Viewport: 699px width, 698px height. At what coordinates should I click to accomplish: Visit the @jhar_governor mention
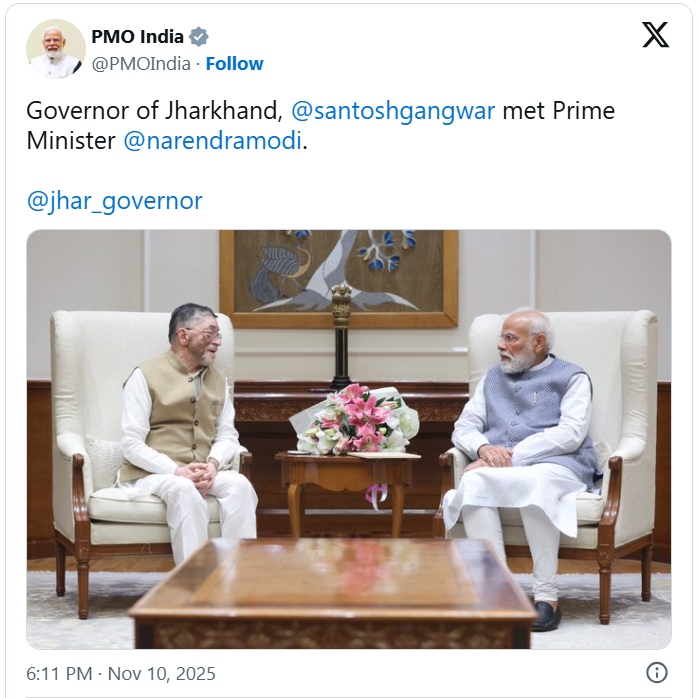point(114,200)
